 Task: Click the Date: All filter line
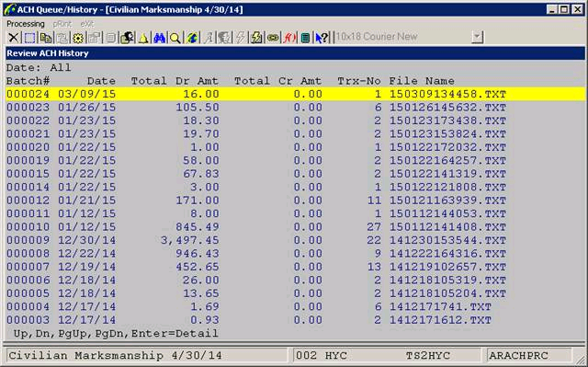(39, 67)
